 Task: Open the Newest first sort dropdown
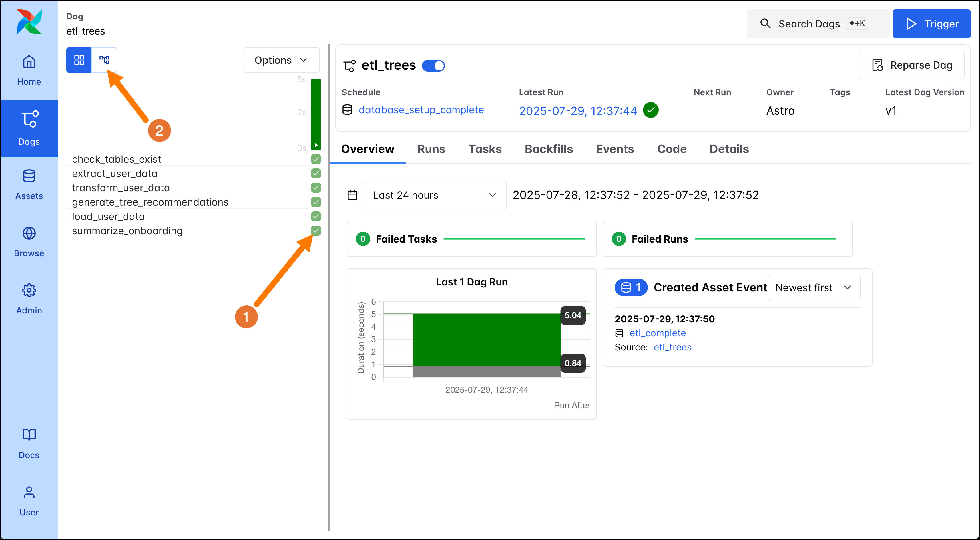pos(813,287)
